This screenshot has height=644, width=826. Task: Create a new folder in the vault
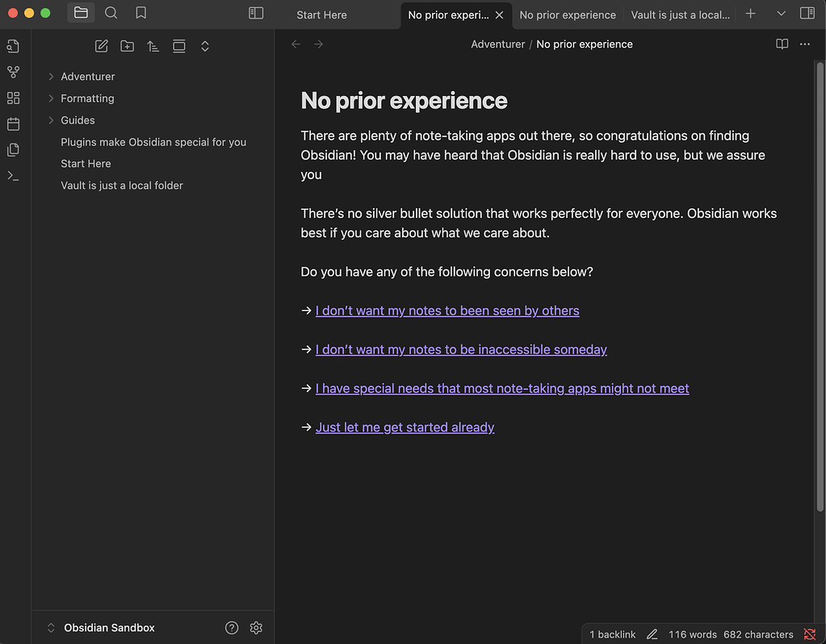pyautogui.click(x=127, y=46)
